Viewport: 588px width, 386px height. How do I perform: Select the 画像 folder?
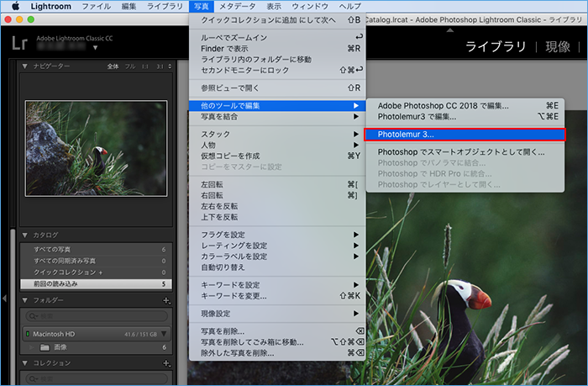pos(96,347)
